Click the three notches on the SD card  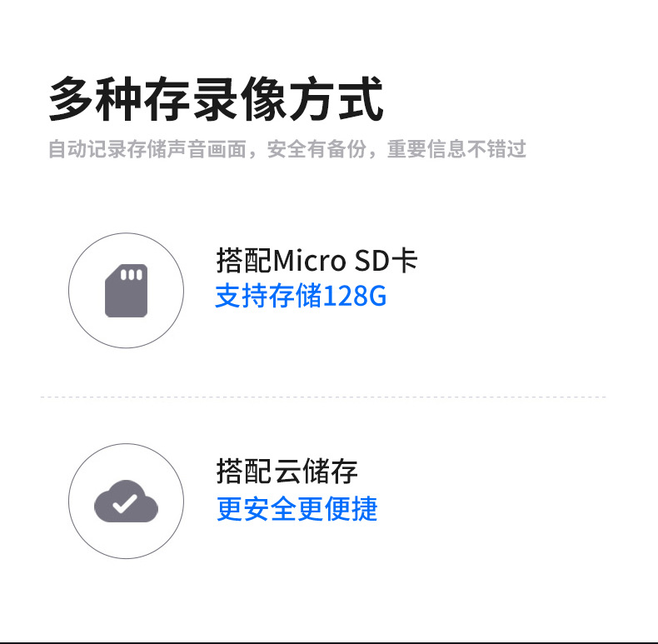coord(132,274)
